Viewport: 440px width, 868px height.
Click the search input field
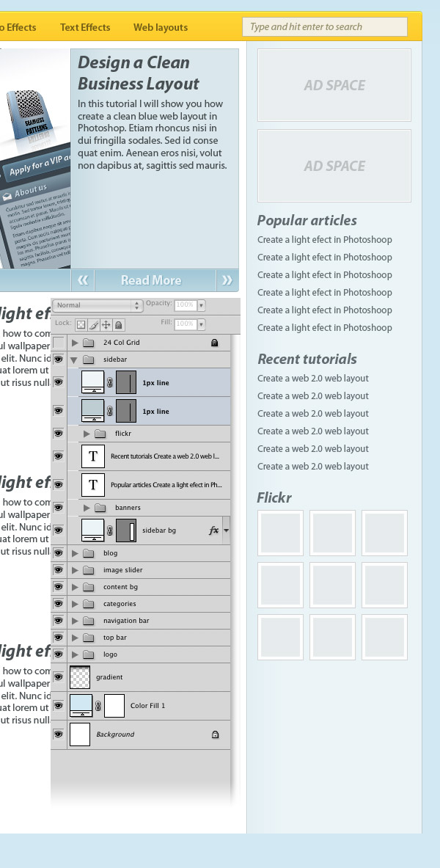pyautogui.click(x=325, y=26)
